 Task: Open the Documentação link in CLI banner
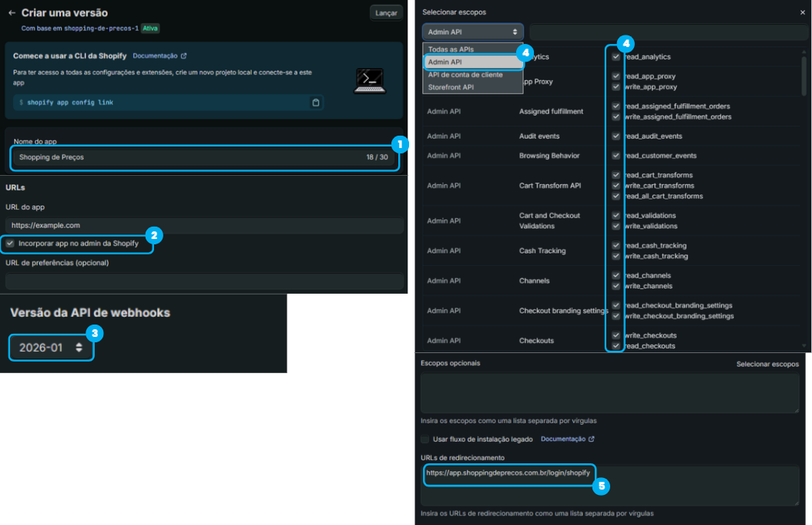click(x=155, y=56)
